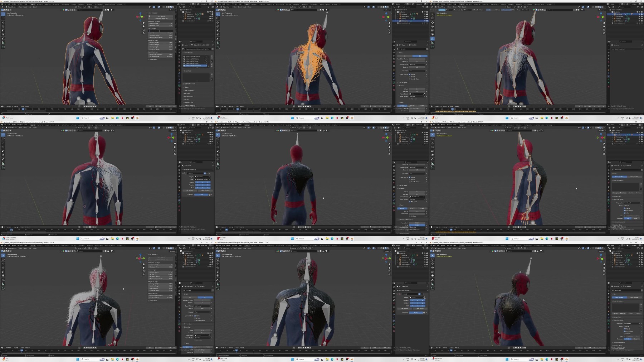Open File Explorer from taskbar below top-left window
Screen dimensions: 644x362
point(112,118)
